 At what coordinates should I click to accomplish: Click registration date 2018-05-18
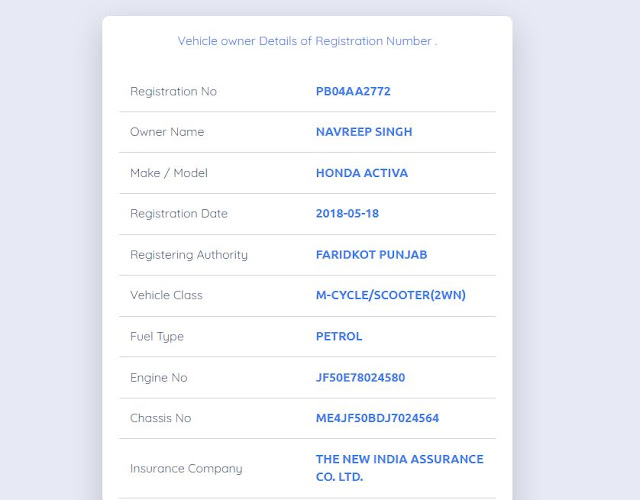coord(347,213)
